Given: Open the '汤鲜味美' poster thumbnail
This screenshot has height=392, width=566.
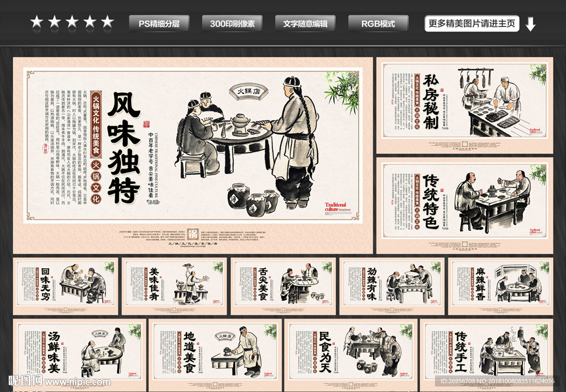Looking at the screenshot, I should (x=80, y=355).
